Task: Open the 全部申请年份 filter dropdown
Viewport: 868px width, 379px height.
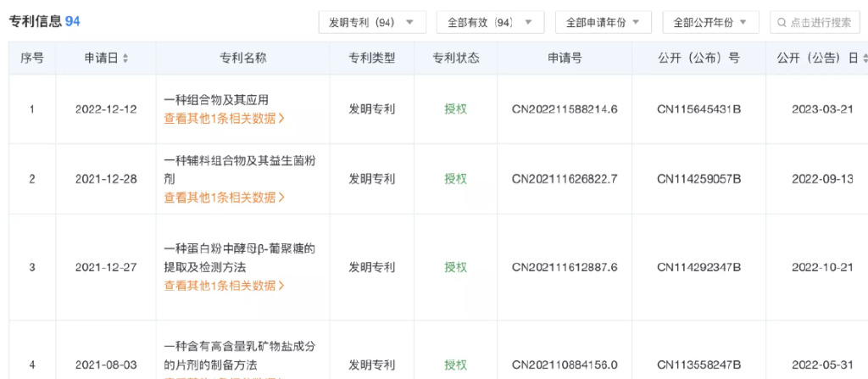Action: 603,22
